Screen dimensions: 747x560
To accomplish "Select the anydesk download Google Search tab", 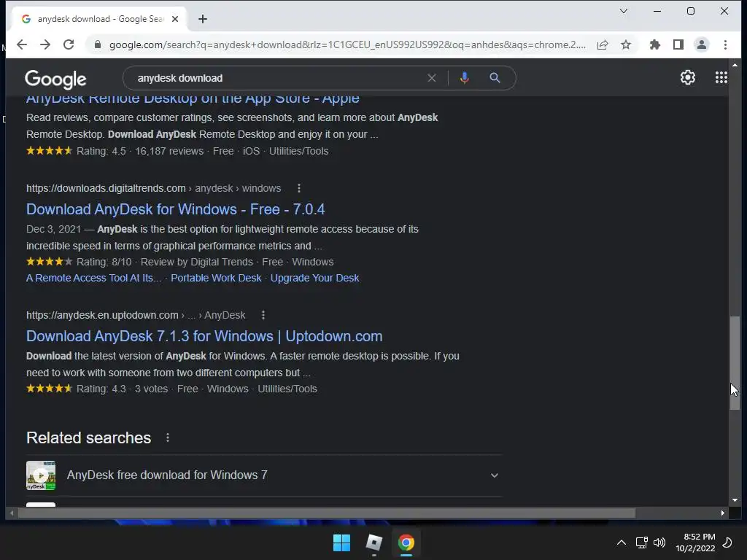I will (100, 19).
